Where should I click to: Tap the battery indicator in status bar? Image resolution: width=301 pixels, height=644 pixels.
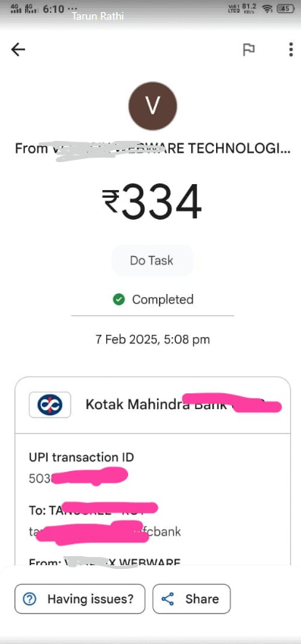coord(286,8)
